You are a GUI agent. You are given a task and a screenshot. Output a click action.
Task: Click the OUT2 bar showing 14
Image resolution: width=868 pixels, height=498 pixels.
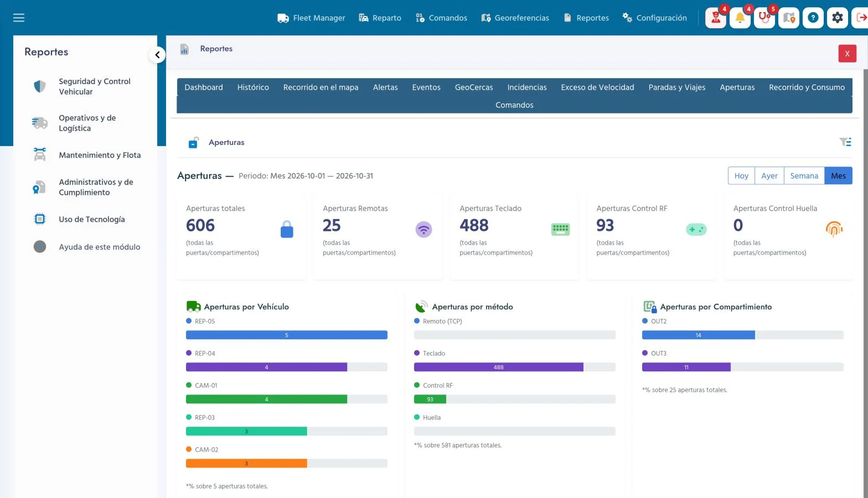(x=698, y=335)
